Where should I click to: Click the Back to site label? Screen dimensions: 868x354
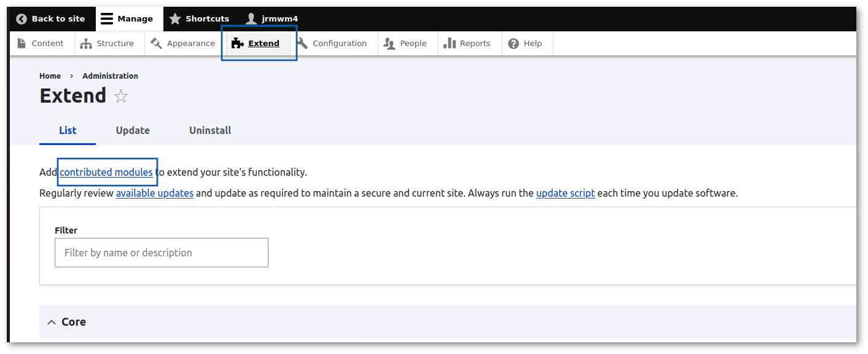click(x=58, y=19)
